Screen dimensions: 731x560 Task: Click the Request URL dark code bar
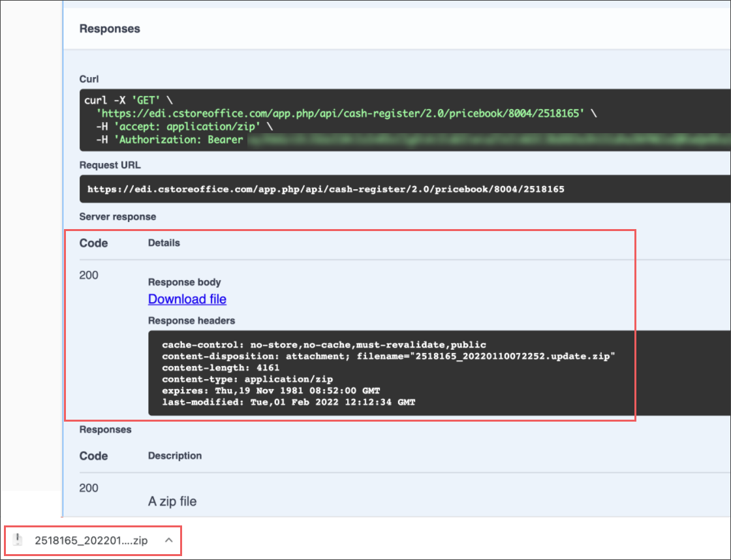coord(326,189)
